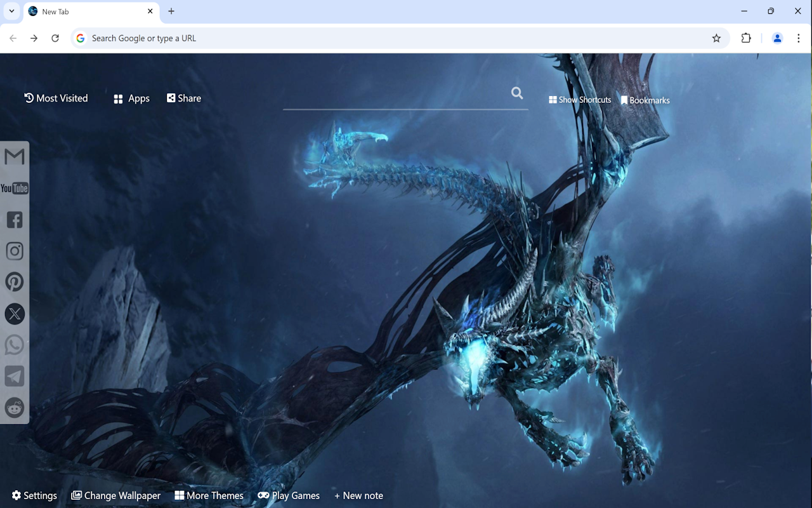The width and height of the screenshot is (812, 508).
Task: Open the Apps menu
Action: tap(131, 98)
